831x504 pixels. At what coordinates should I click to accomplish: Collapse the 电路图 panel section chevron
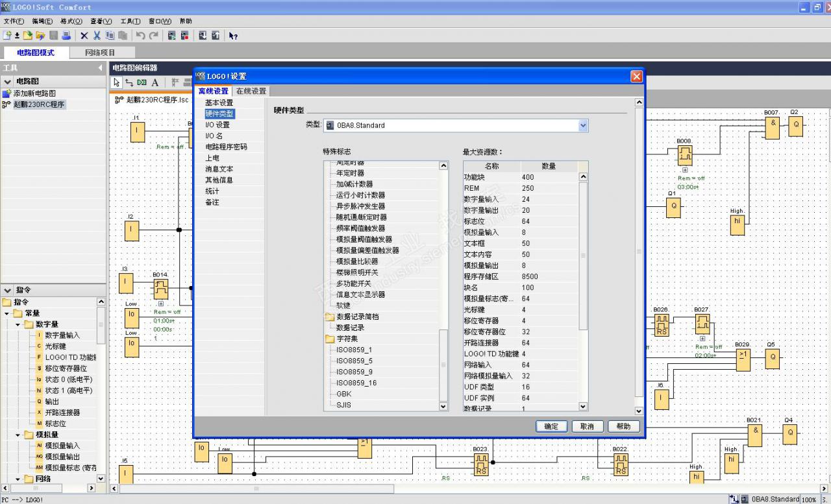click(x=7, y=81)
